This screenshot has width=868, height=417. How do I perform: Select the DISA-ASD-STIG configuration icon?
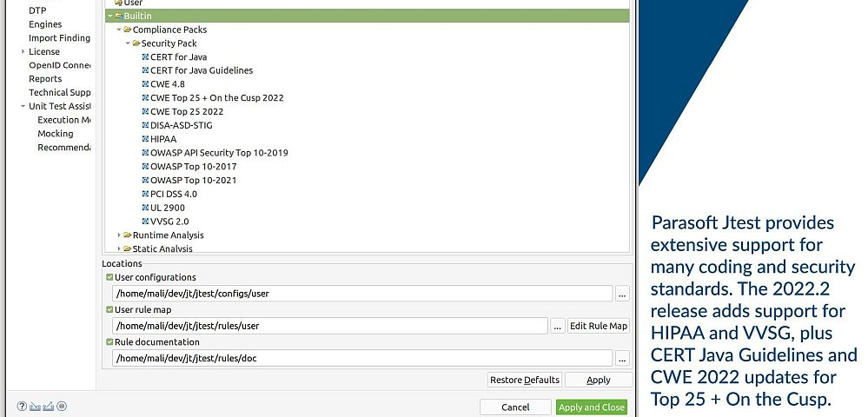(x=146, y=125)
